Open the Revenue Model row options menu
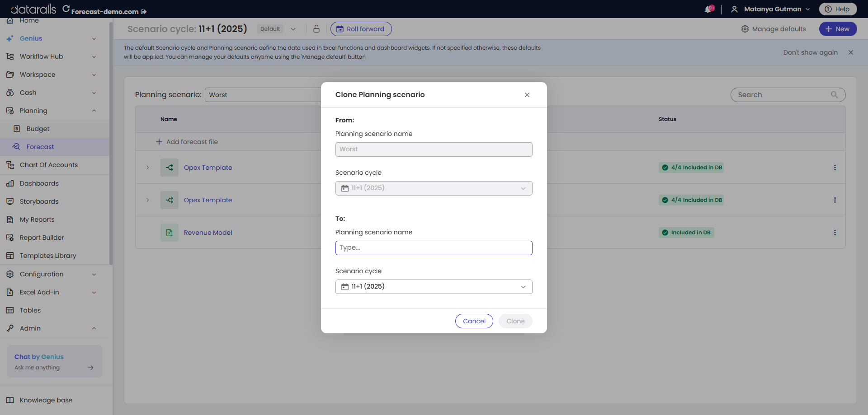 [835, 233]
